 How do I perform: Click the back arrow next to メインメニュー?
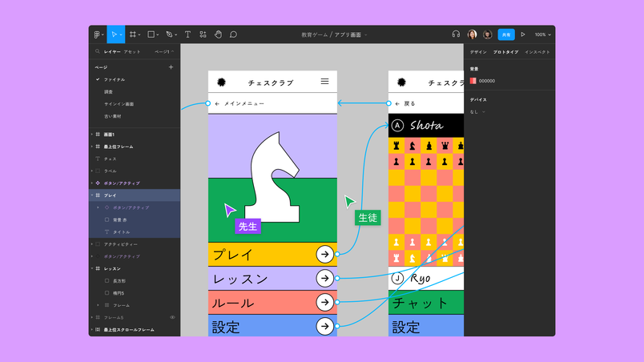pos(217,104)
